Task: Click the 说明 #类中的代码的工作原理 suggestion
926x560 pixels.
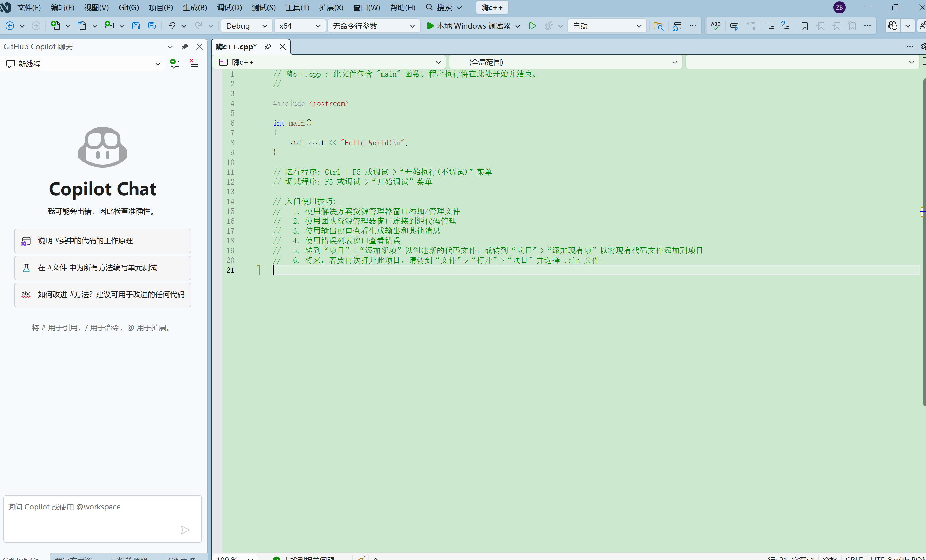Action: coord(102,241)
